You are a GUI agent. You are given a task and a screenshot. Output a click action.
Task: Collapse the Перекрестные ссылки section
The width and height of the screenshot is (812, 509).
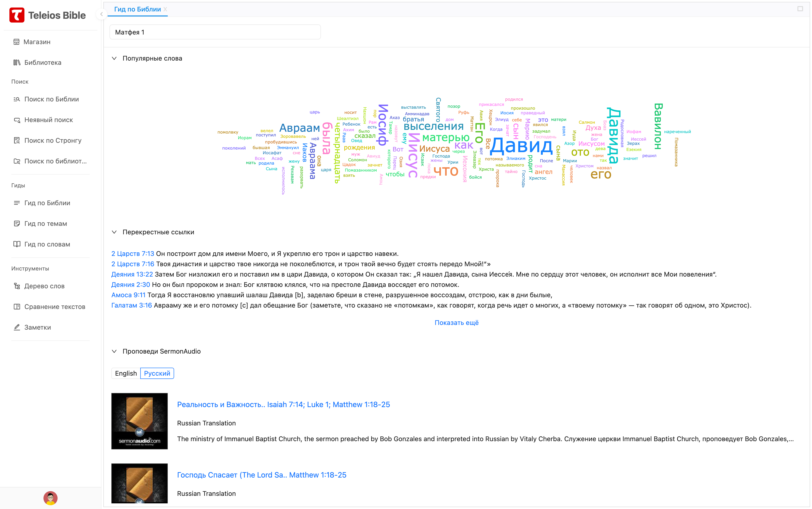pos(114,232)
